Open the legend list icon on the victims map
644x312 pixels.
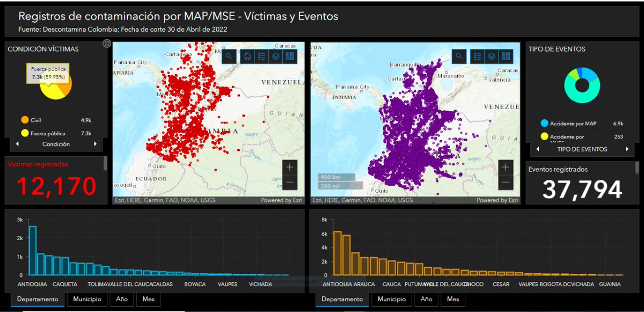(261, 56)
